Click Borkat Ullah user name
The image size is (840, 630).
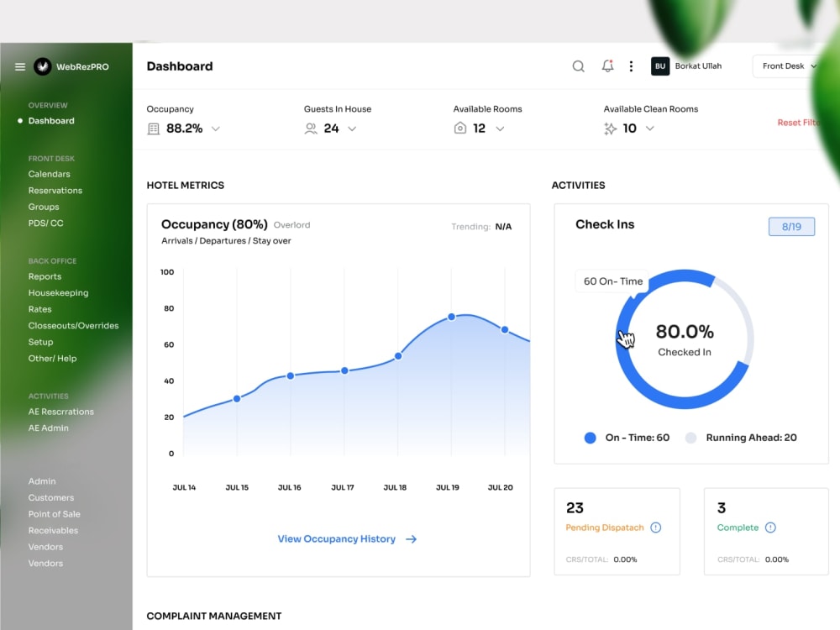coord(698,66)
